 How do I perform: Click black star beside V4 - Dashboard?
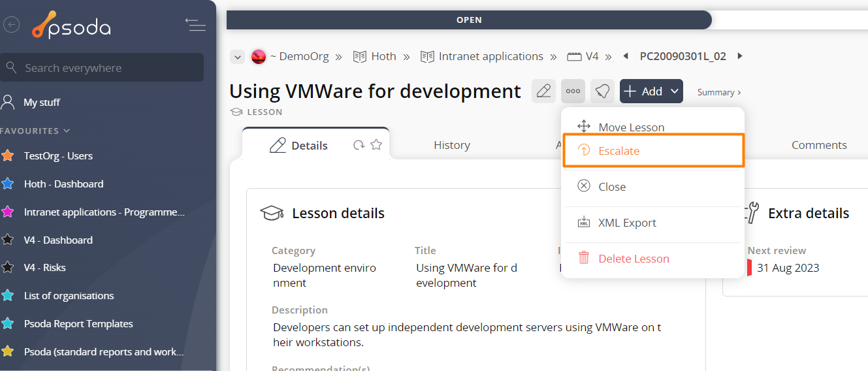tap(8, 240)
